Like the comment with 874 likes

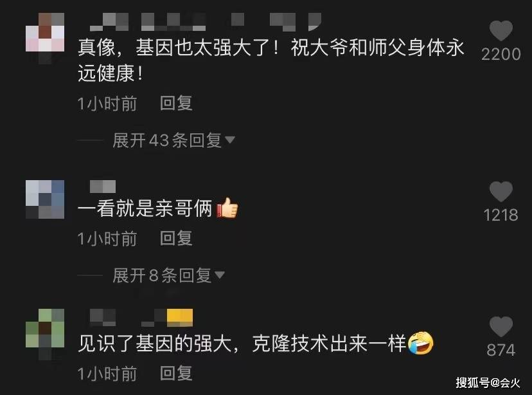click(x=501, y=327)
